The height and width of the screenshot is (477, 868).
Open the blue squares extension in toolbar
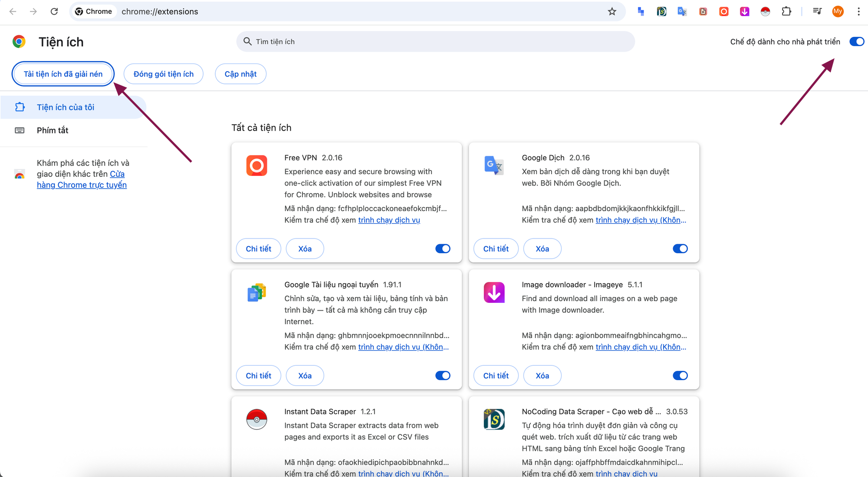641,12
